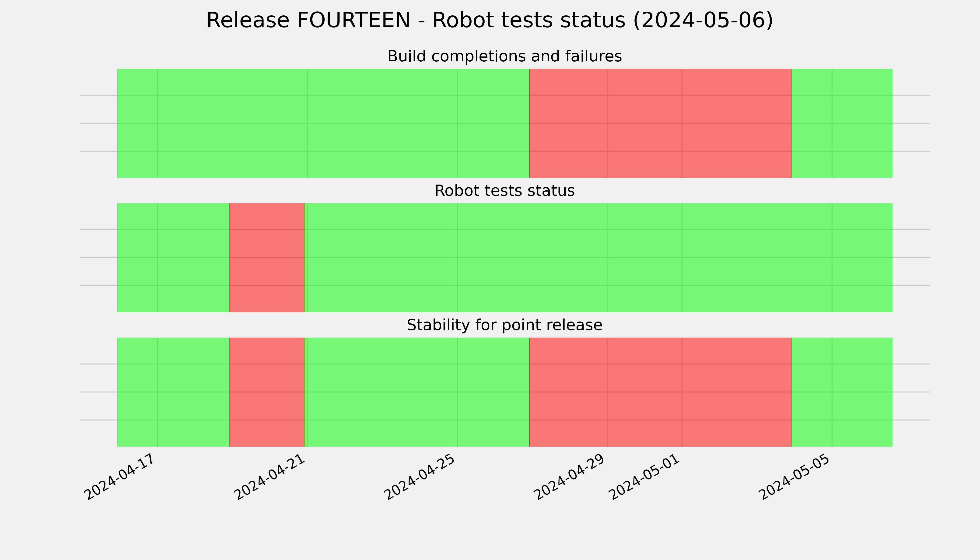Click the leftmost green block in Robot tests status
Image resolution: width=980 pixels, height=560 pixels.
click(173, 258)
